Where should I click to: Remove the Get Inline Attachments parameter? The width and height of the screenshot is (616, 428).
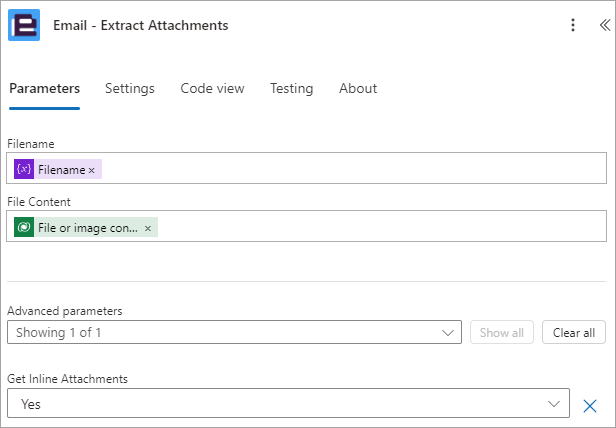pos(590,406)
